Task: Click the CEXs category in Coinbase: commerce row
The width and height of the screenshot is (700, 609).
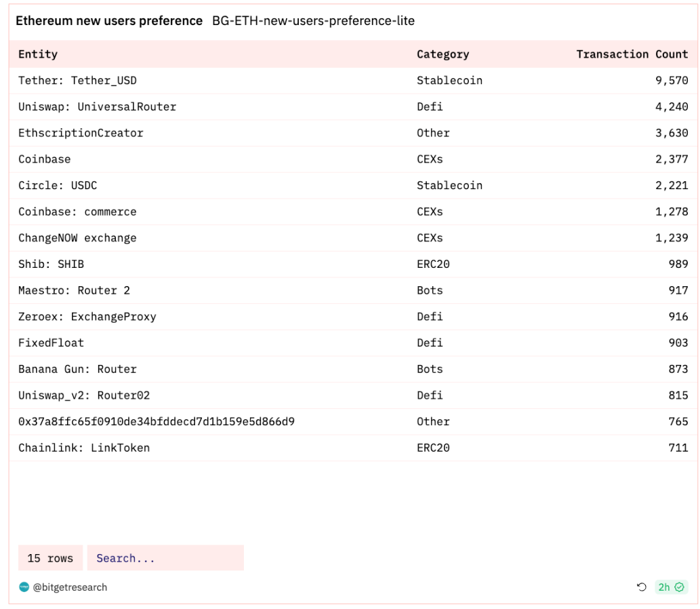Action: [430, 212]
